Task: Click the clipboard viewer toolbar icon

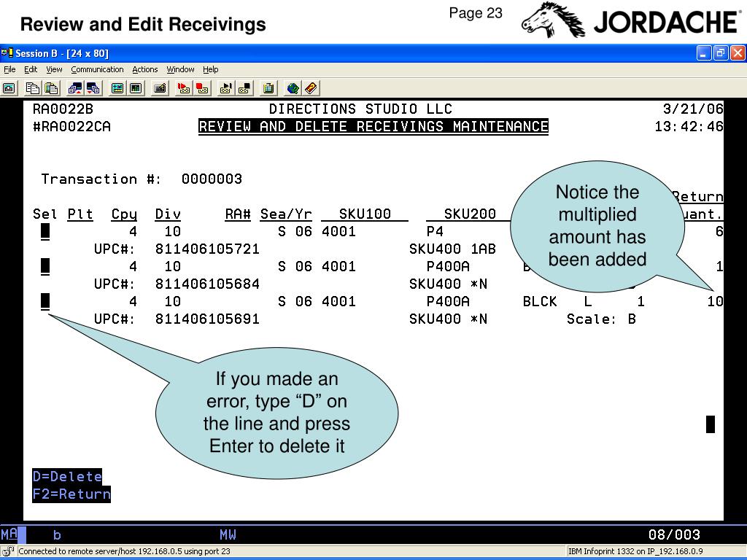Action: (x=268, y=88)
